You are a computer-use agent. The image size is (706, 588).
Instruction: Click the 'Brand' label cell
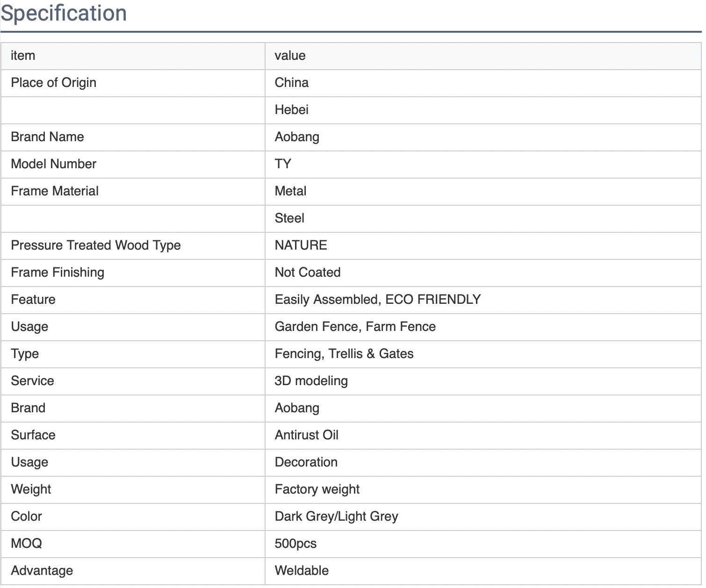(x=133, y=409)
